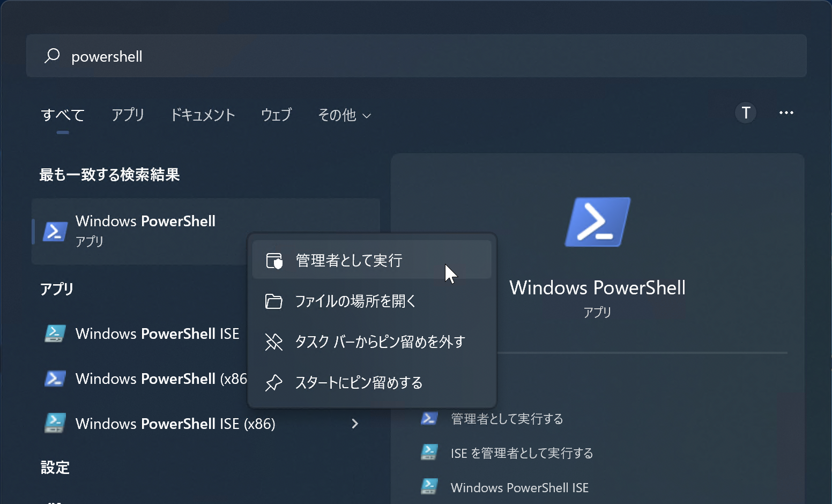Click the search magnifier icon

[x=52, y=56]
